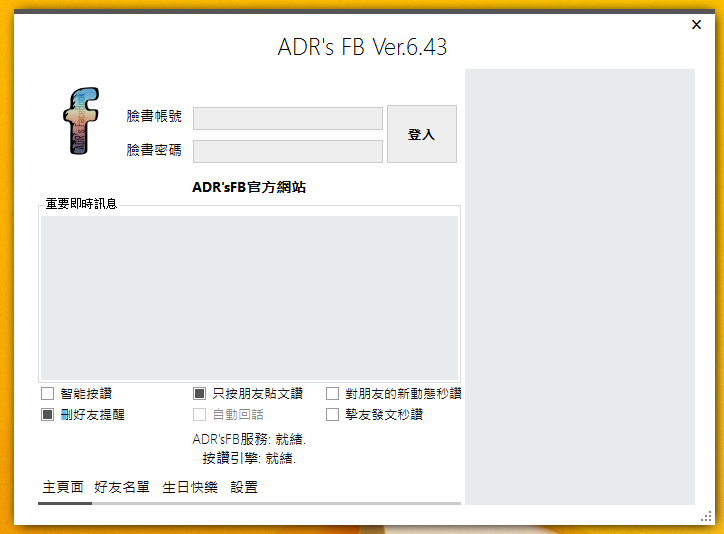The height and width of the screenshot is (534, 724).
Task: Click the resize grip at window corner
Action: [706, 516]
